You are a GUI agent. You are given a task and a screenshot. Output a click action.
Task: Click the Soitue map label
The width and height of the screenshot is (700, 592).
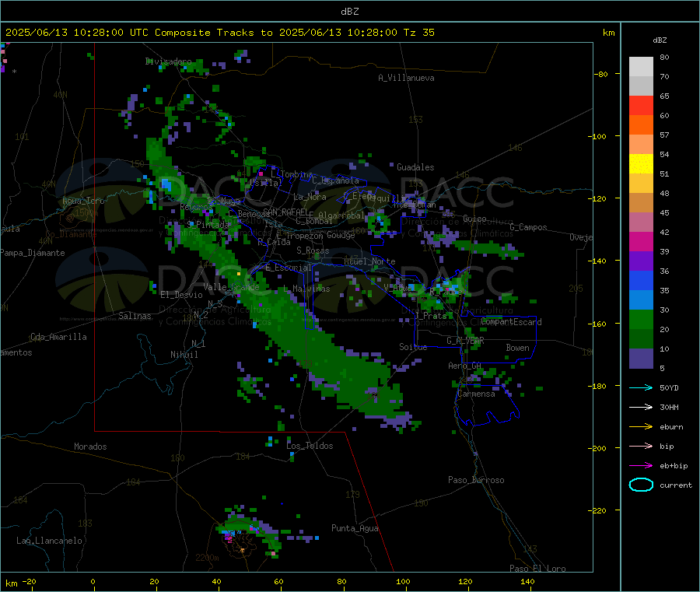click(x=413, y=347)
